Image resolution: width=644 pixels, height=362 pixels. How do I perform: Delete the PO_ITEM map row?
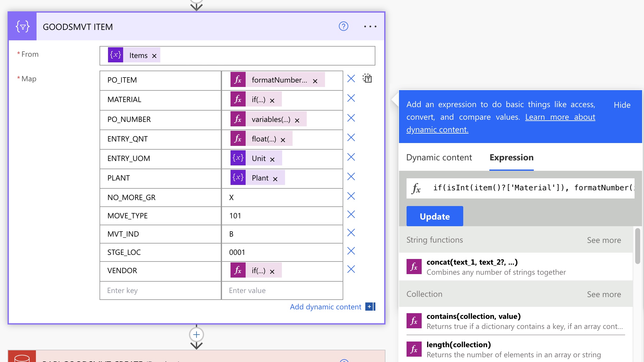[351, 79]
